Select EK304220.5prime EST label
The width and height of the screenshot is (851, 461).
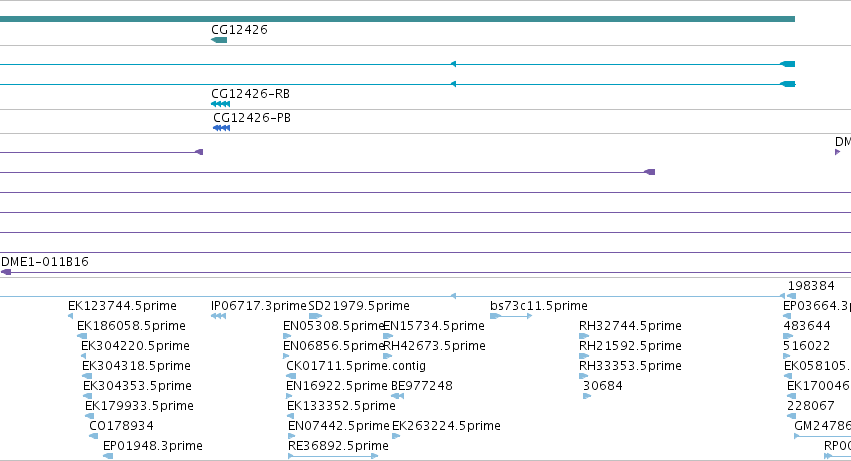pos(135,346)
